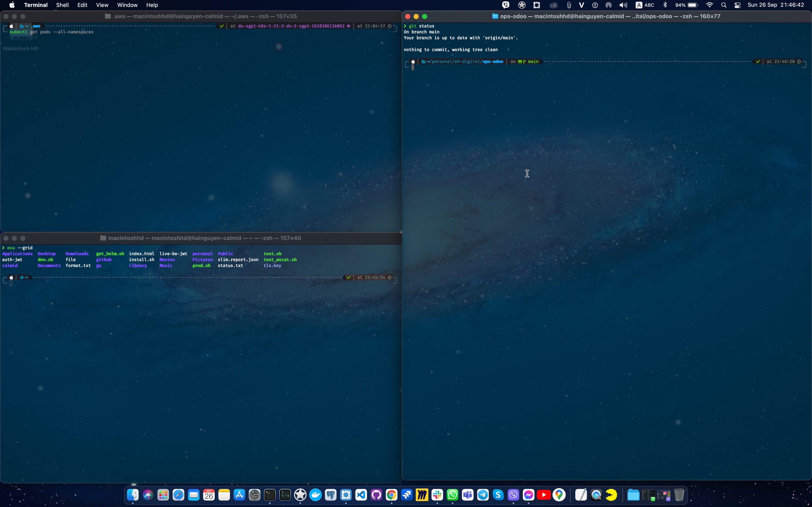Toggle Bluetooth from the menu bar icon
Viewport: 812px width, 507px height.
pos(665,5)
